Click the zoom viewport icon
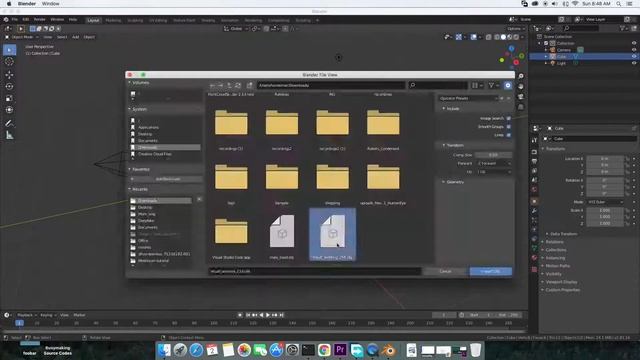This screenshot has width=640, height=360. pos(521,76)
